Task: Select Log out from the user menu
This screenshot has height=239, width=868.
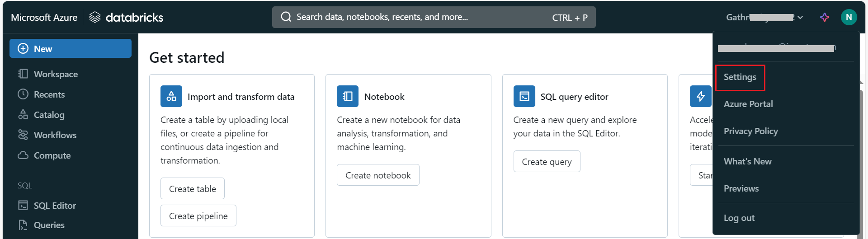Action: pos(739,218)
